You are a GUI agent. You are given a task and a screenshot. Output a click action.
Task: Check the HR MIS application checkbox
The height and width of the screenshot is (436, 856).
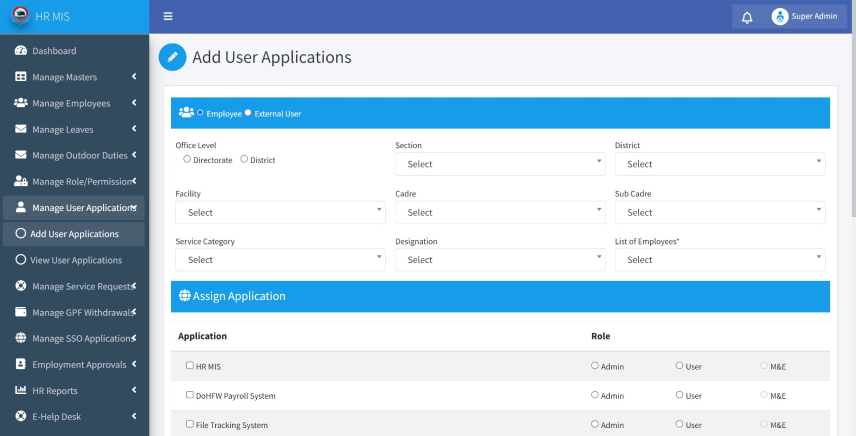[x=189, y=366]
